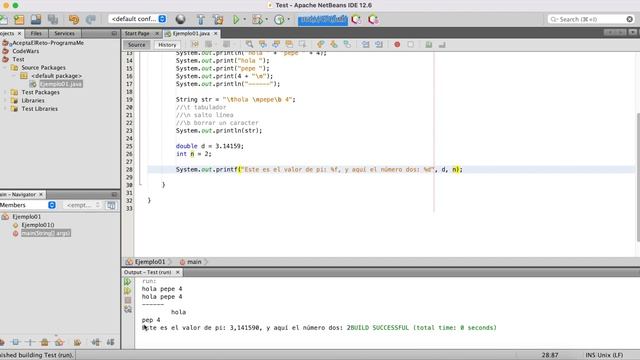Viewport: 640px width, 360px height.
Task: Open the Run Project dropdown arrow
Action: coord(244,19)
